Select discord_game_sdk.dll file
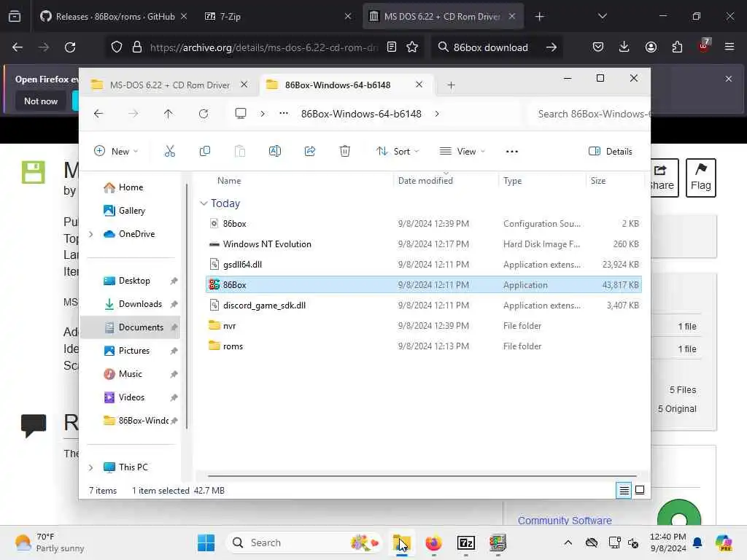Screen dimensions: 747x560 click(x=424, y=306)
